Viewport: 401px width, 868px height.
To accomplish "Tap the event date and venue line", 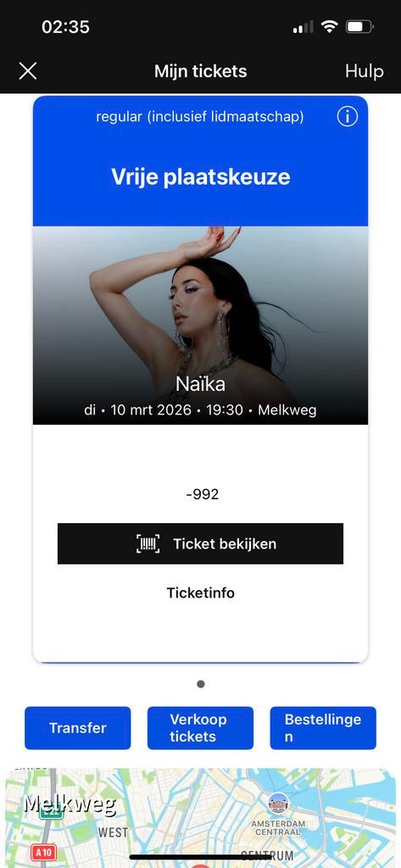I will tap(200, 410).
